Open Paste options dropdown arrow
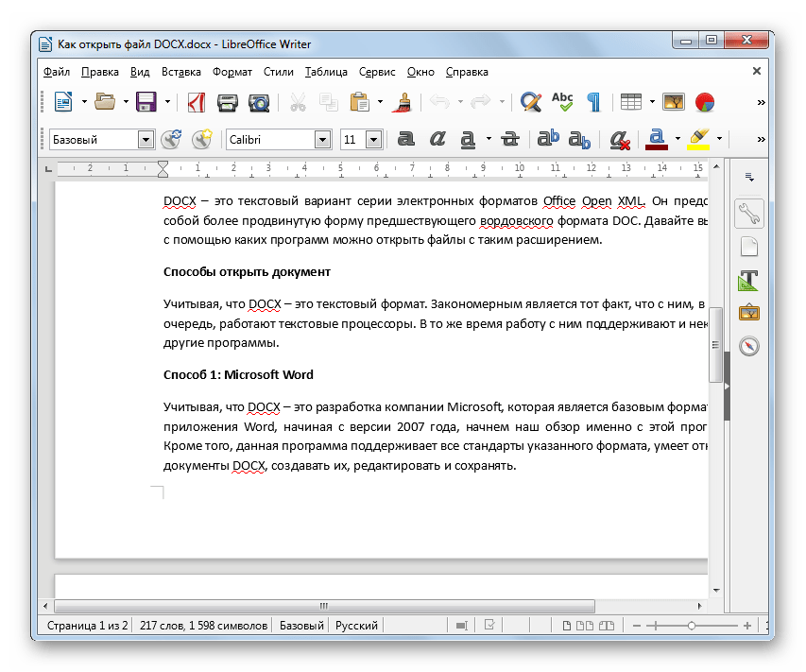This screenshot has width=806, height=672. click(381, 102)
